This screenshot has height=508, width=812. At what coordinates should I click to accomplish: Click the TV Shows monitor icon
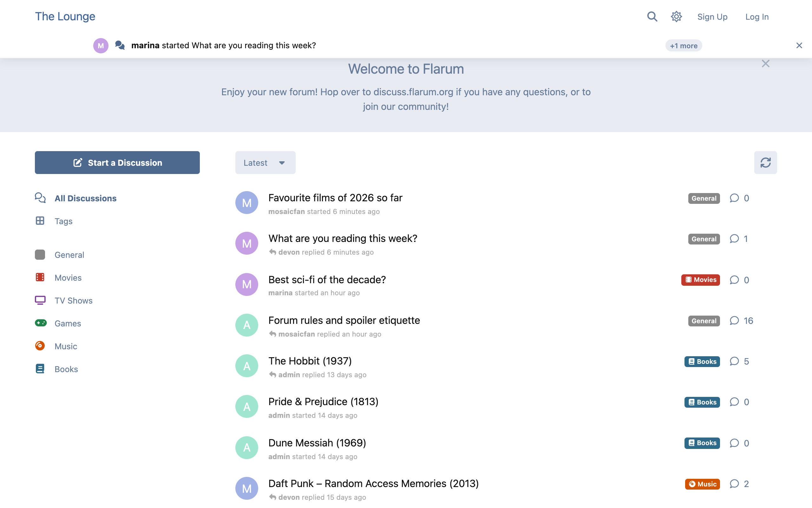[40, 300]
